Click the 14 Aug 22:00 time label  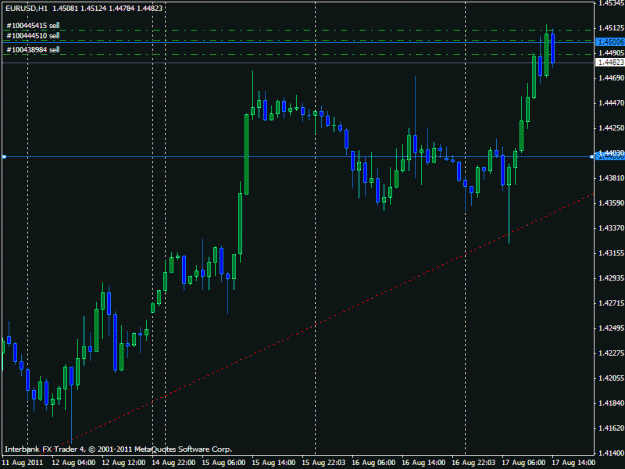pos(173,462)
